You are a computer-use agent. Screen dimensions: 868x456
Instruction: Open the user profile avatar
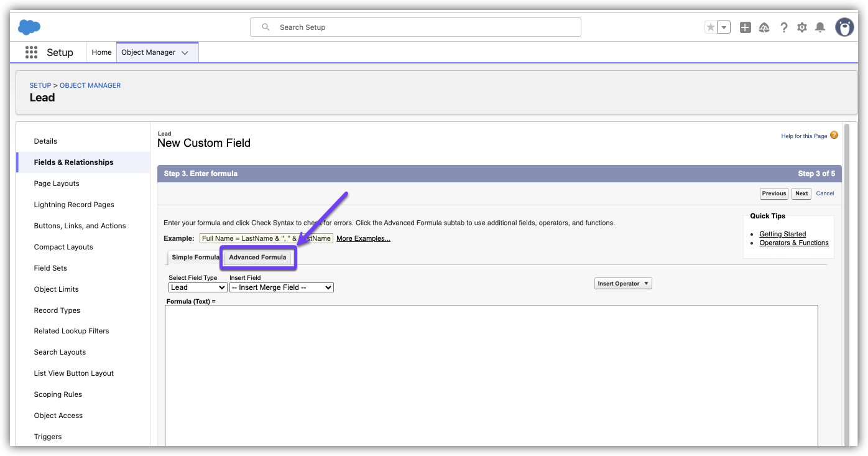pos(844,27)
